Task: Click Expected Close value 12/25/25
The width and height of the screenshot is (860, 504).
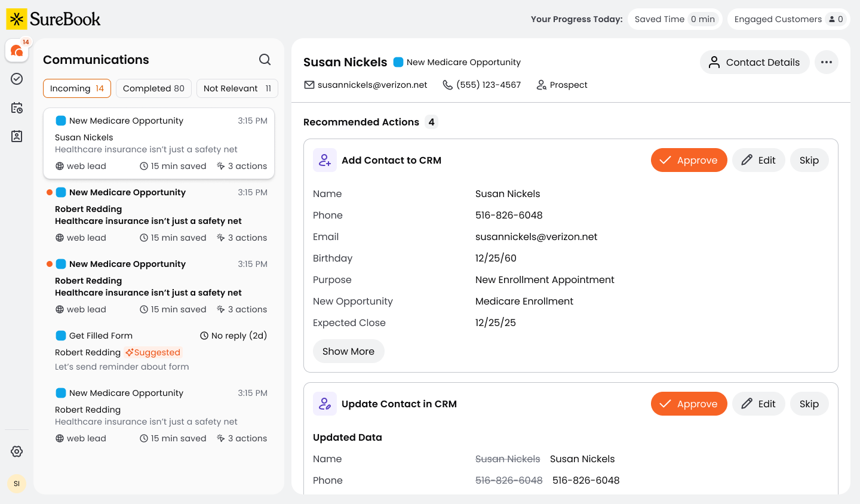Action: coord(496,322)
